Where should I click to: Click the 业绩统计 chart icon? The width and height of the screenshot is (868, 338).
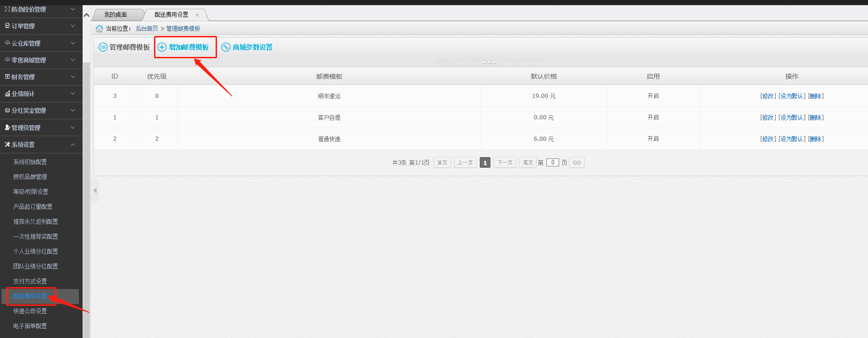click(x=7, y=94)
